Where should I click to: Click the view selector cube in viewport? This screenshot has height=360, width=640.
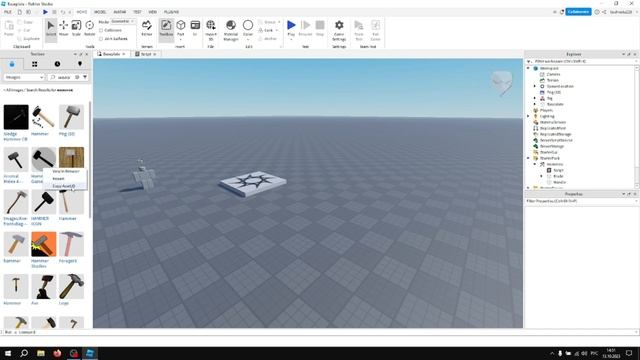(502, 83)
